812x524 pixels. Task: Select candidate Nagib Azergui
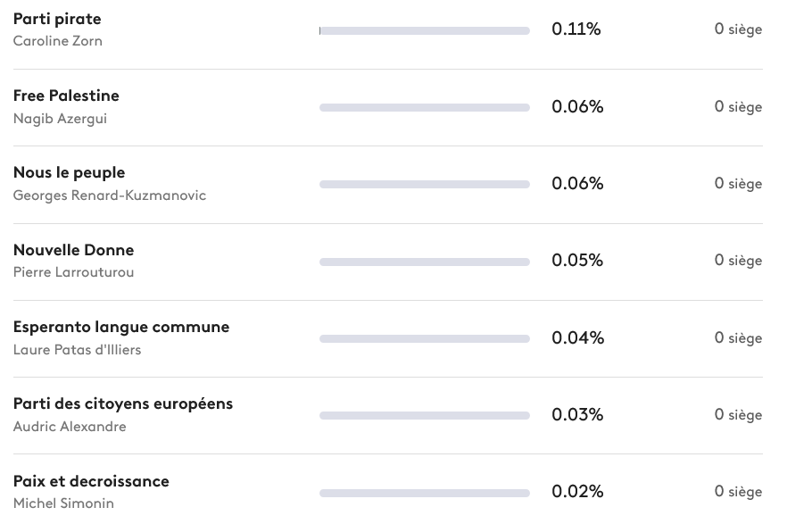pos(60,119)
